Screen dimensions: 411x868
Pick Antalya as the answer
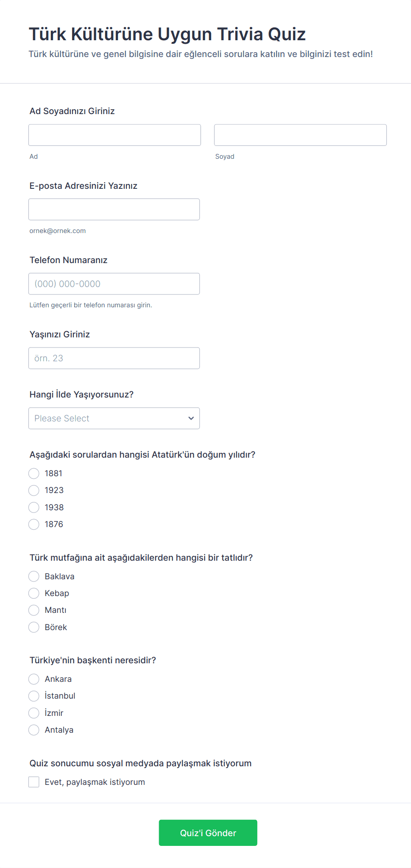[34, 730]
